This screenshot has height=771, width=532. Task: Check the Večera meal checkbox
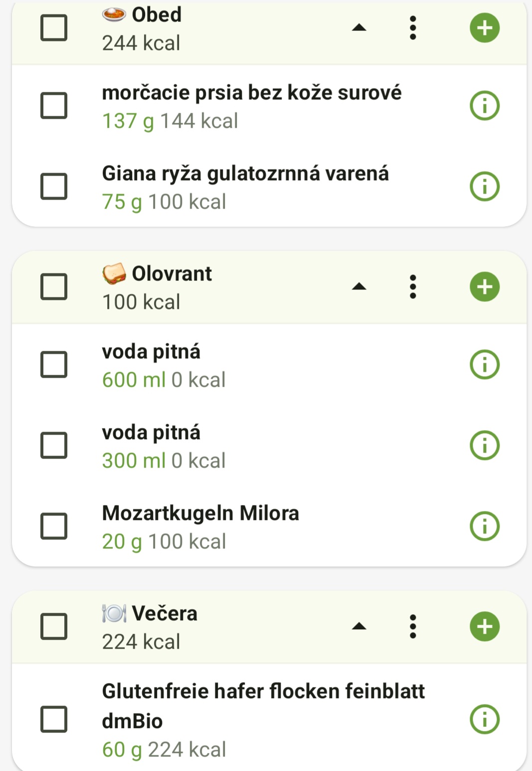click(54, 626)
